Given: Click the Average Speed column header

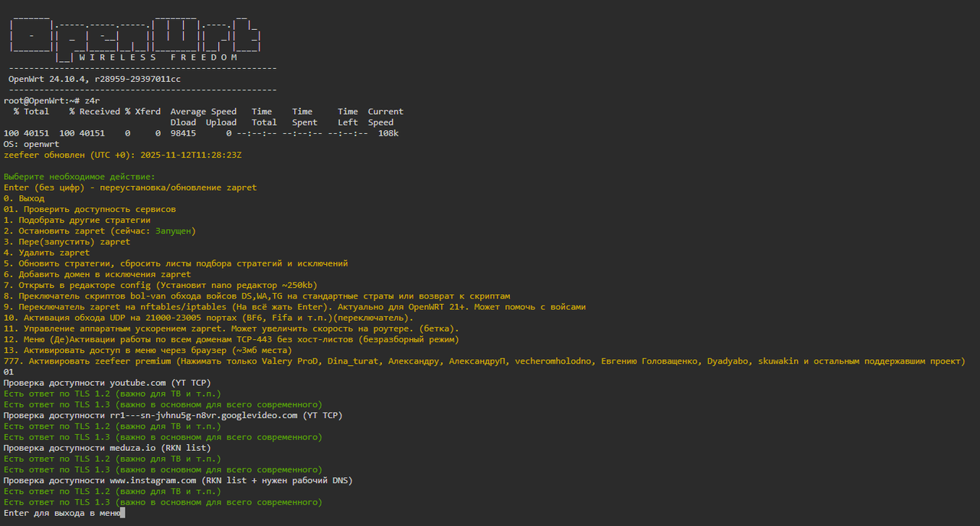Looking at the screenshot, I should point(204,112).
